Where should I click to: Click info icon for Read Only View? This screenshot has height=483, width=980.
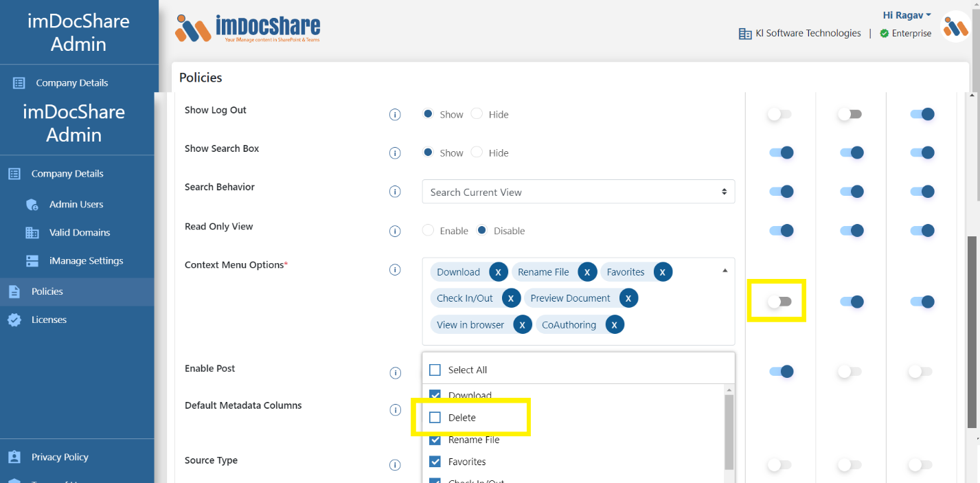pos(395,231)
